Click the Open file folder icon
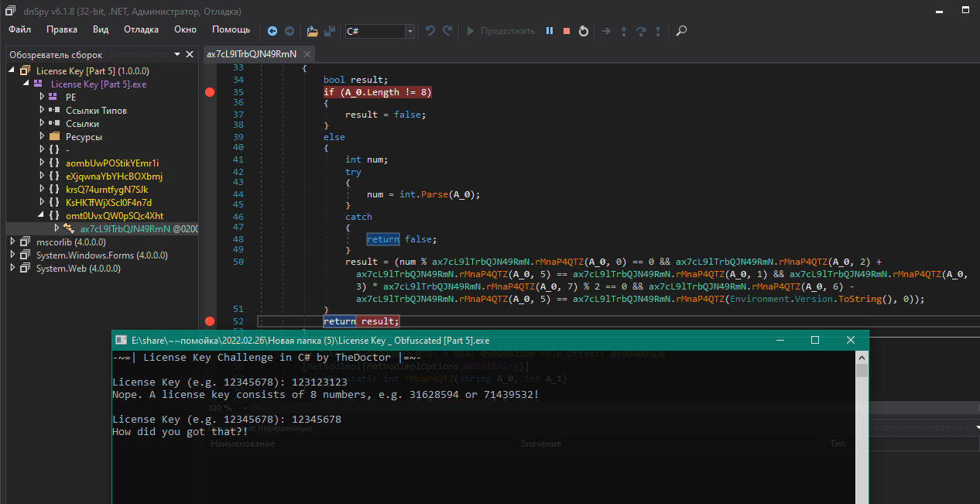The width and height of the screenshot is (980, 504). click(x=312, y=31)
